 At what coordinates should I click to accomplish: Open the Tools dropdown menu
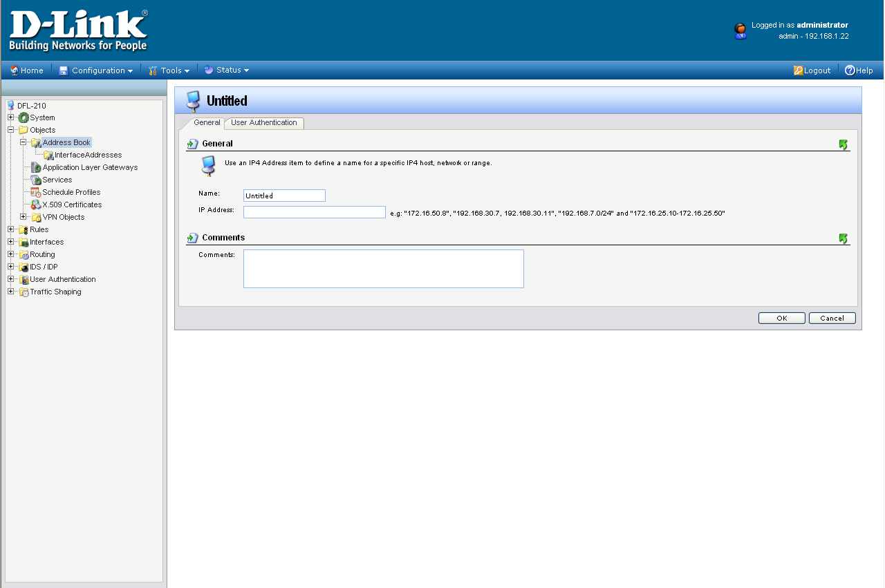(169, 70)
